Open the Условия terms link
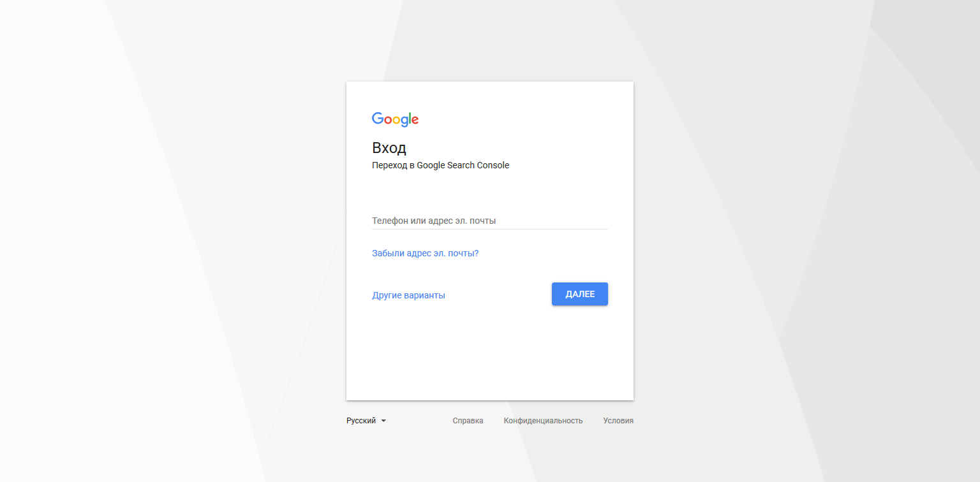 coord(618,421)
